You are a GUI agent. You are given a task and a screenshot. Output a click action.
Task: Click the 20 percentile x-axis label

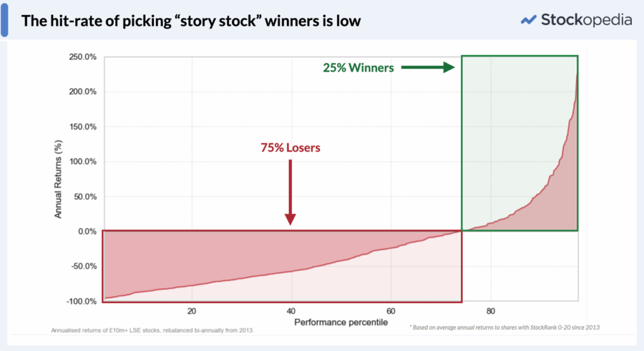coord(192,311)
